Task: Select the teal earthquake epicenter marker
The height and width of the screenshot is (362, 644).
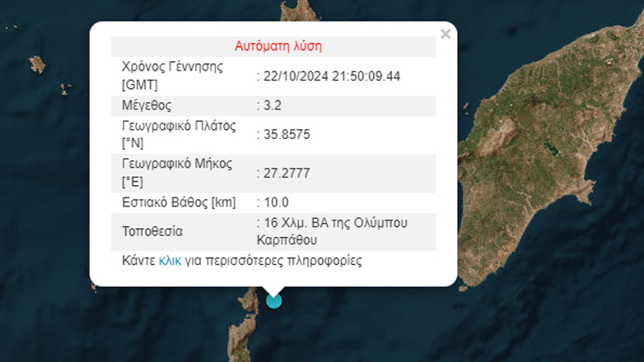Action: click(x=274, y=300)
